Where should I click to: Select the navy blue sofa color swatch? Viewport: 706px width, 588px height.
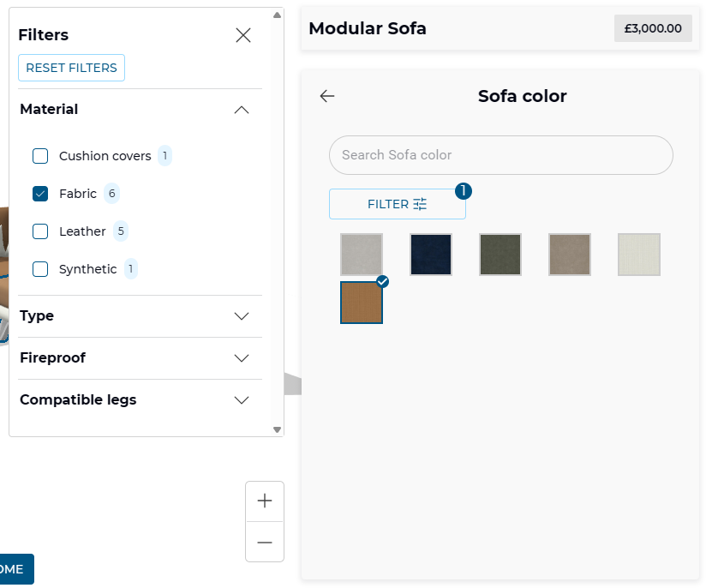pos(430,255)
